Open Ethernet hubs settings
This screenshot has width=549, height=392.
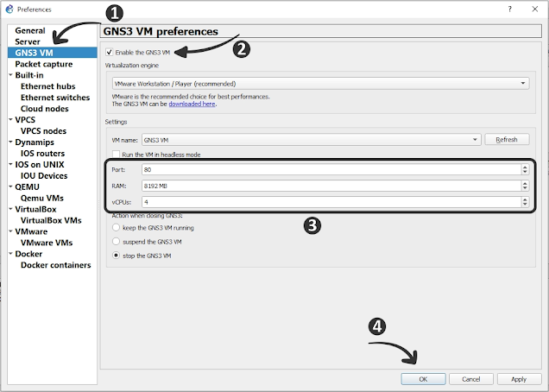pyautogui.click(x=48, y=86)
